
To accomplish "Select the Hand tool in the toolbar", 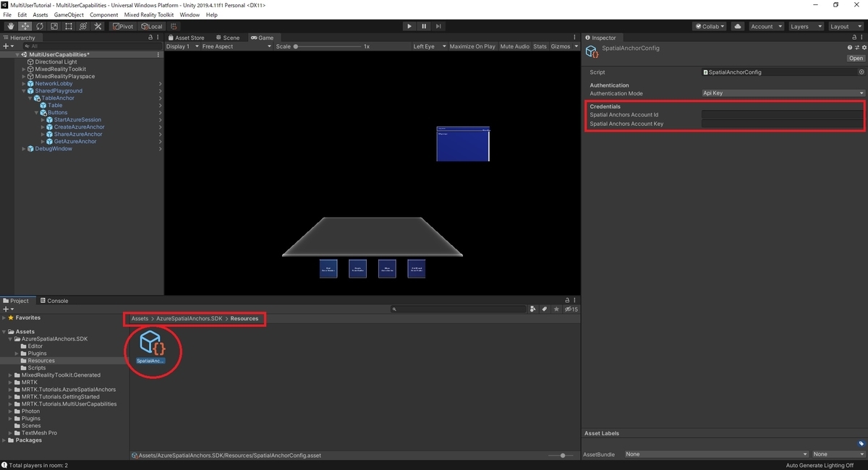I will click(11, 26).
